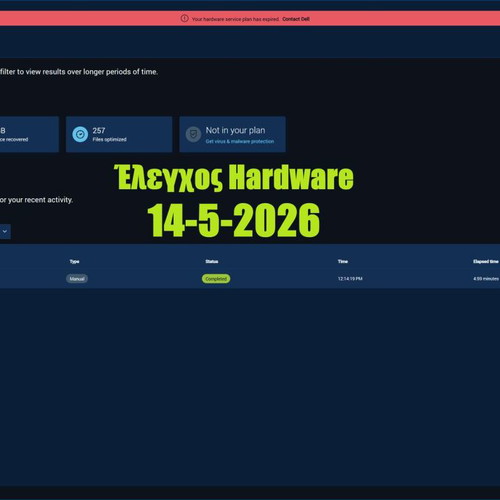
Task: Click the Not in your plan heading
Action: [235, 130]
